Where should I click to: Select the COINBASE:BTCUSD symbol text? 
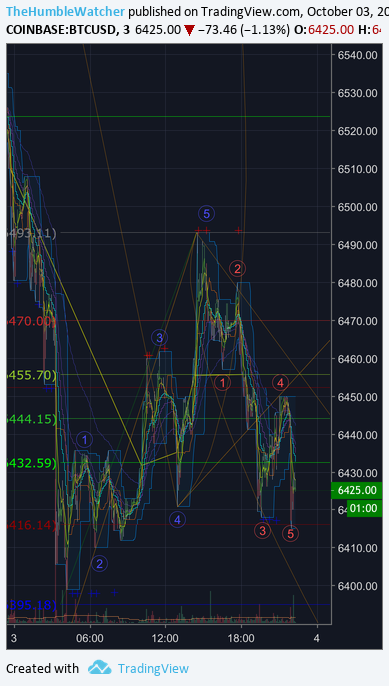click(x=61, y=30)
